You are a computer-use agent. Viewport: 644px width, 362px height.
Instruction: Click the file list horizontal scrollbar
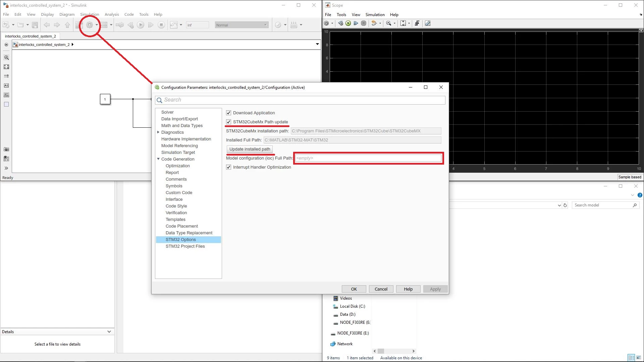[x=394, y=351]
